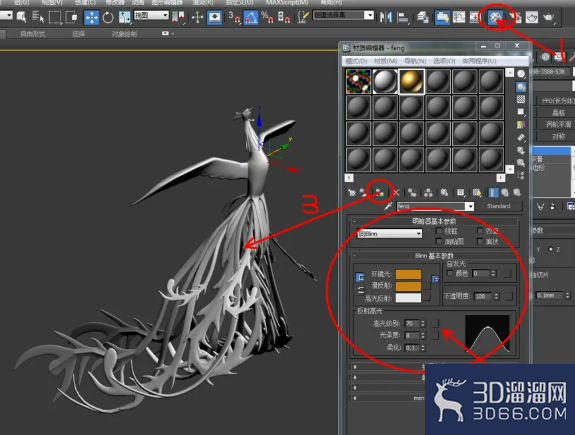This screenshot has height=435, width=575.
Task: Activate the Select and Move tool
Action: coord(91,17)
